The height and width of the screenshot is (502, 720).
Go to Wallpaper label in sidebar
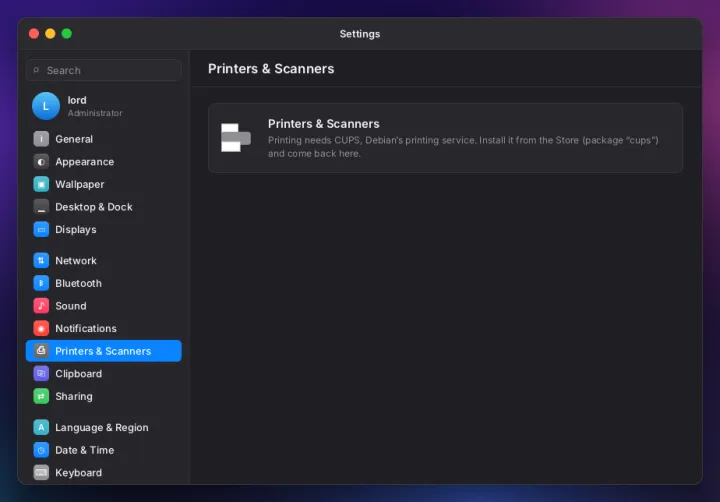[x=79, y=184]
